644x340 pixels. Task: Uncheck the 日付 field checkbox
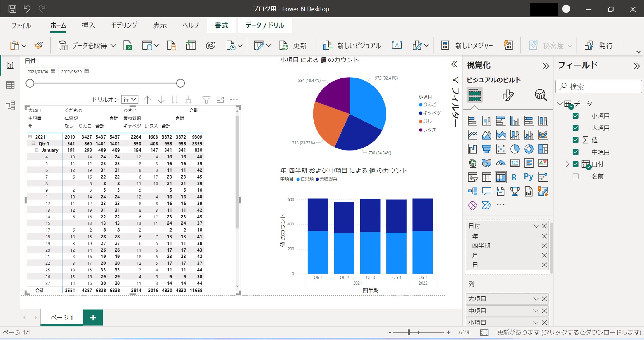(x=576, y=164)
